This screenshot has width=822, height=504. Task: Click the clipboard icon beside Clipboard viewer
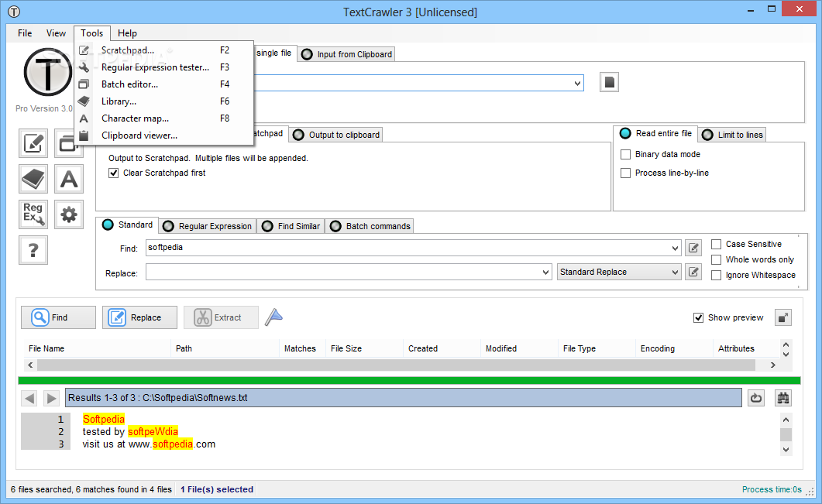[84, 135]
